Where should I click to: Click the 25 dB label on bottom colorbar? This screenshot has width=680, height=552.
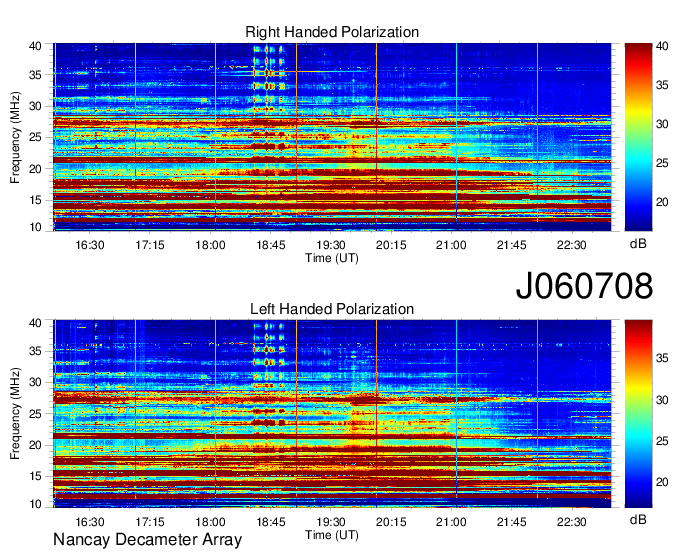(x=662, y=441)
